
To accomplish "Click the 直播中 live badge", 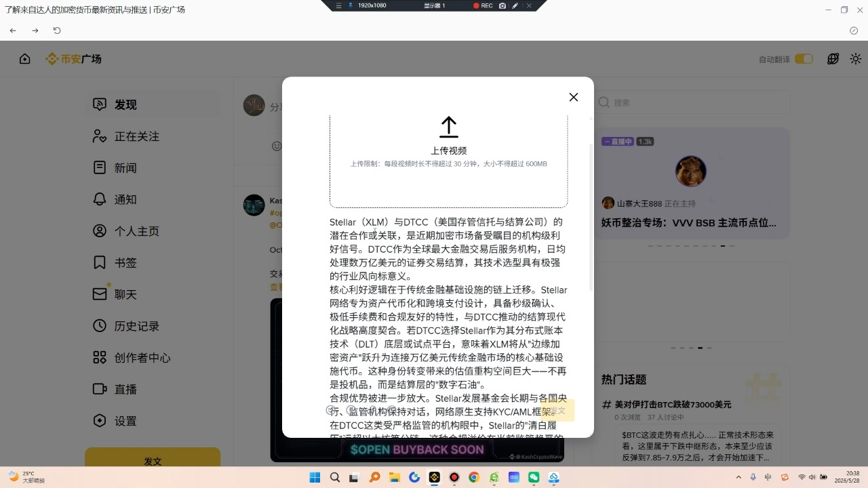I will tap(617, 142).
